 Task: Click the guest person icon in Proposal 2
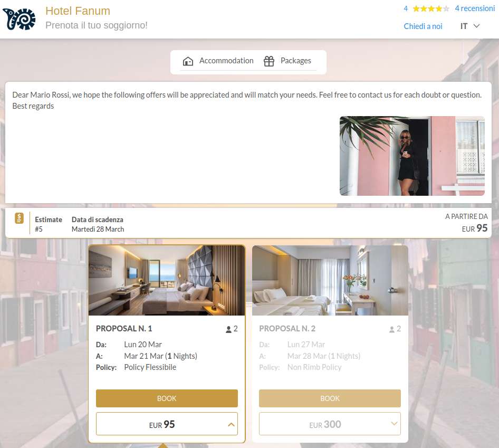coord(392,329)
